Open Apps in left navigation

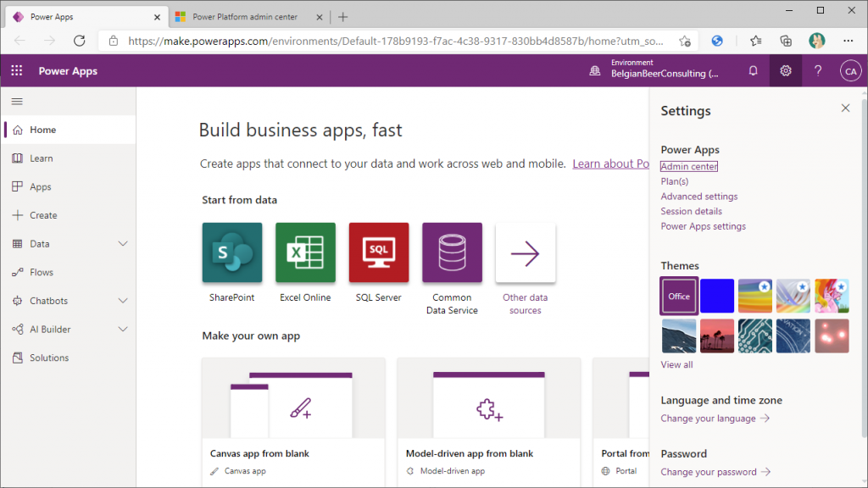(x=69, y=187)
